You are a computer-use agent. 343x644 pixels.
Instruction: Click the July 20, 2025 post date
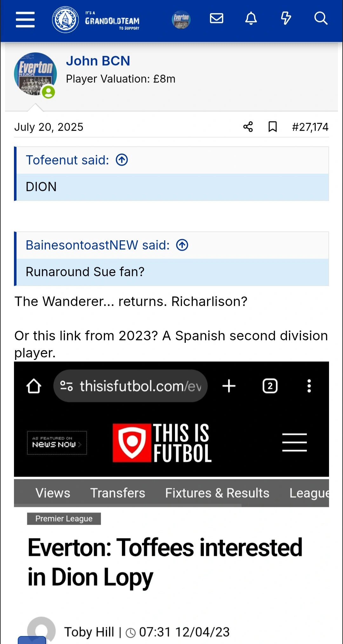[x=49, y=127]
